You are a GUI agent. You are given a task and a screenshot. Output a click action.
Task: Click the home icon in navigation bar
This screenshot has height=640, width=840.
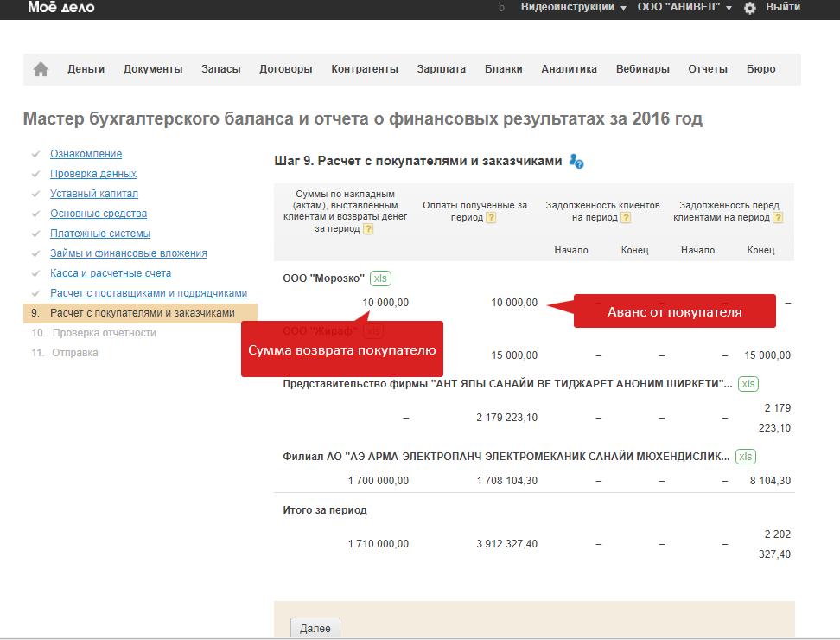(41, 69)
